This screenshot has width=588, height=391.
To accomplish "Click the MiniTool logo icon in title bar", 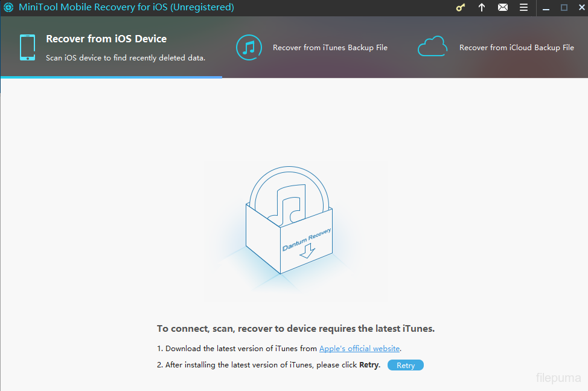I will [x=8, y=8].
